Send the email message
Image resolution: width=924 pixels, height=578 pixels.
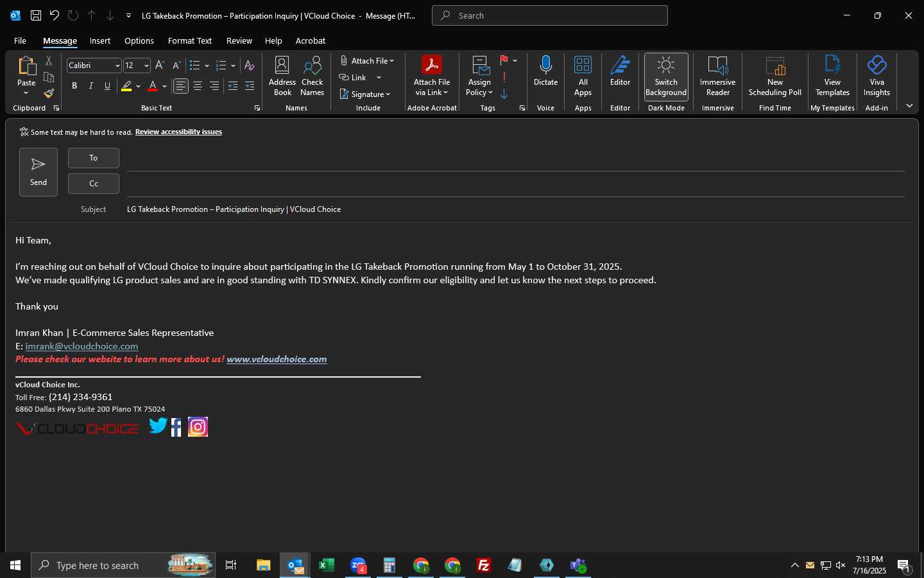38,172
